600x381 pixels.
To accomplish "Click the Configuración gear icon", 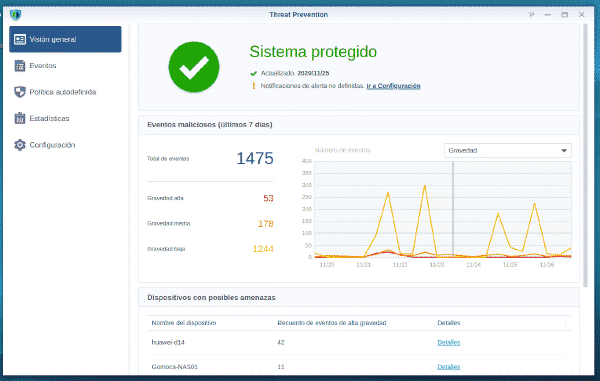I will [20, 145].
